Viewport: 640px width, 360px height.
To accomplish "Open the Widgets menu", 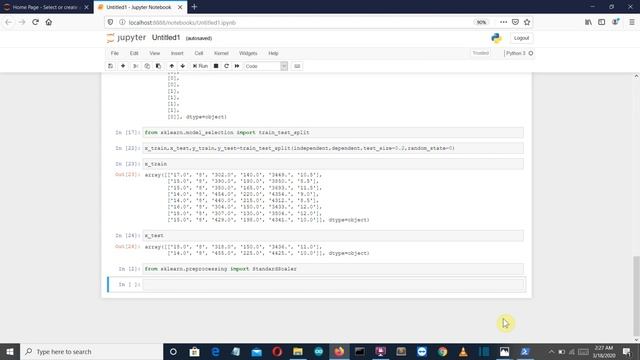I will tap(248, 53).
